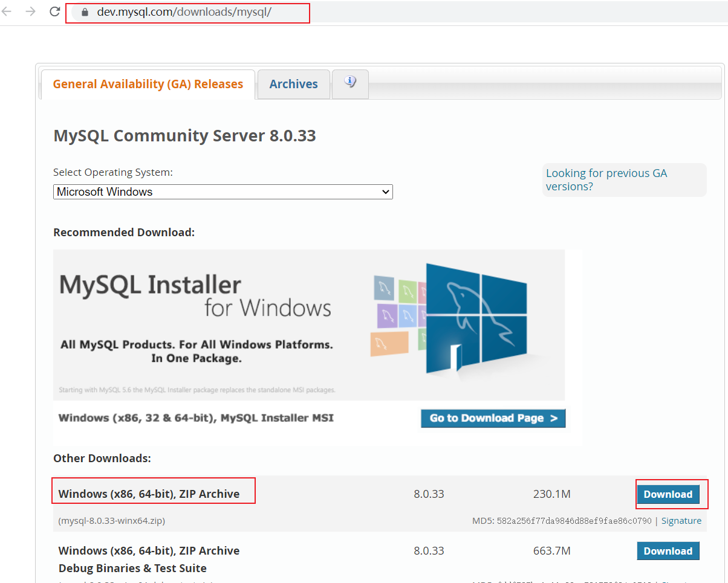Open the information icon tab
Viewport: 728px width, 583px height.
pos(349,82)
